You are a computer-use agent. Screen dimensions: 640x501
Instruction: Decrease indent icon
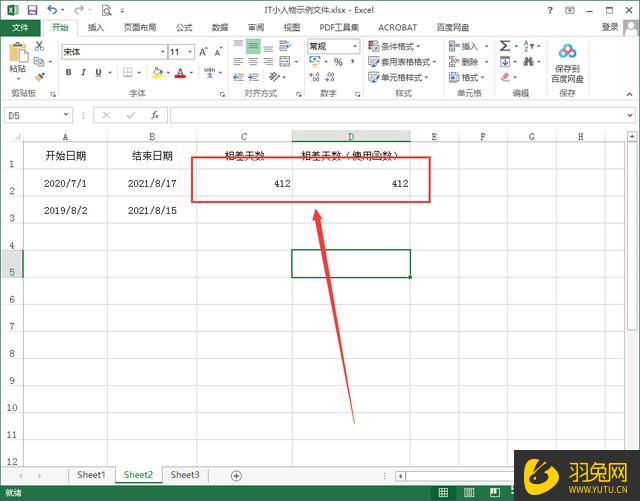[238, 77]
